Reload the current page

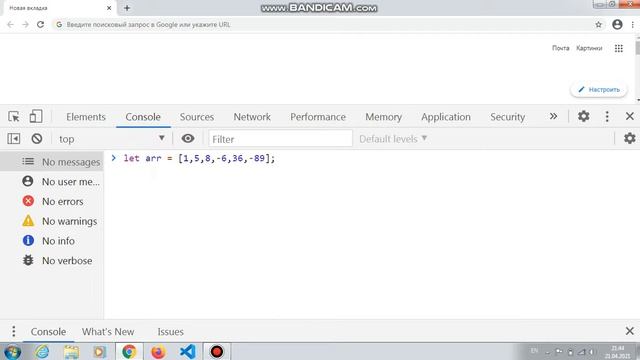[x=40, y=24]
